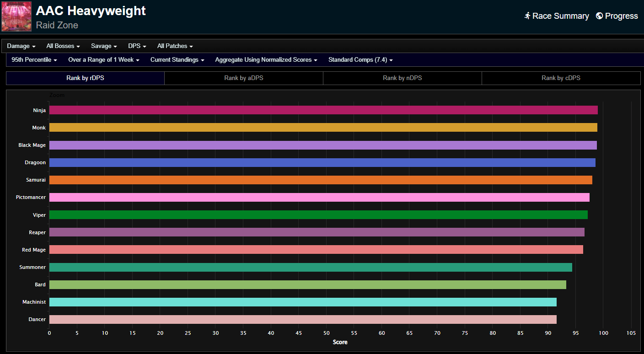The height and width of the screenshot is (354, 644).
Task: Open the Race Summary link
Action: (x=560, y=16)
